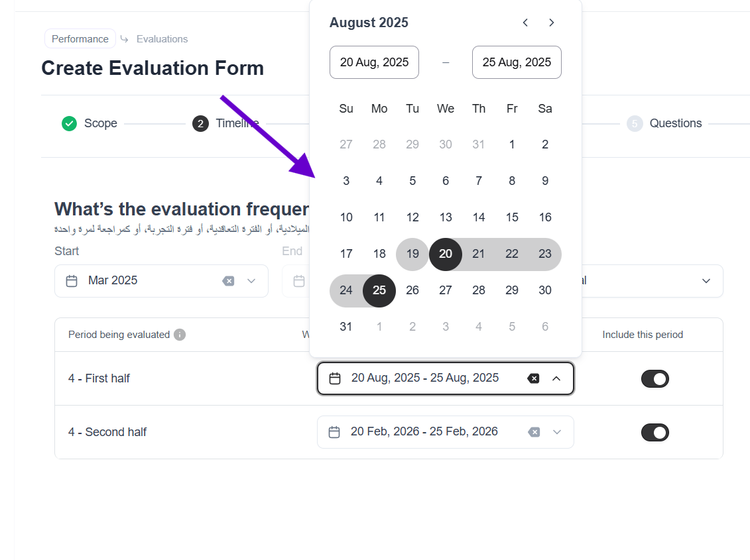The image size is (750, 560).
Task: Click calendar icon in Second half field
Action: tap(335, 432)
